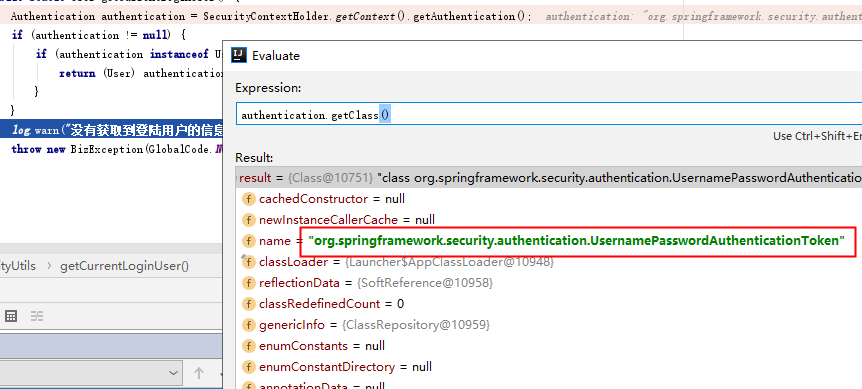The image size is (862, 389).
Task: Select the newInstanceCallerCache = null row
Action: 549,220
